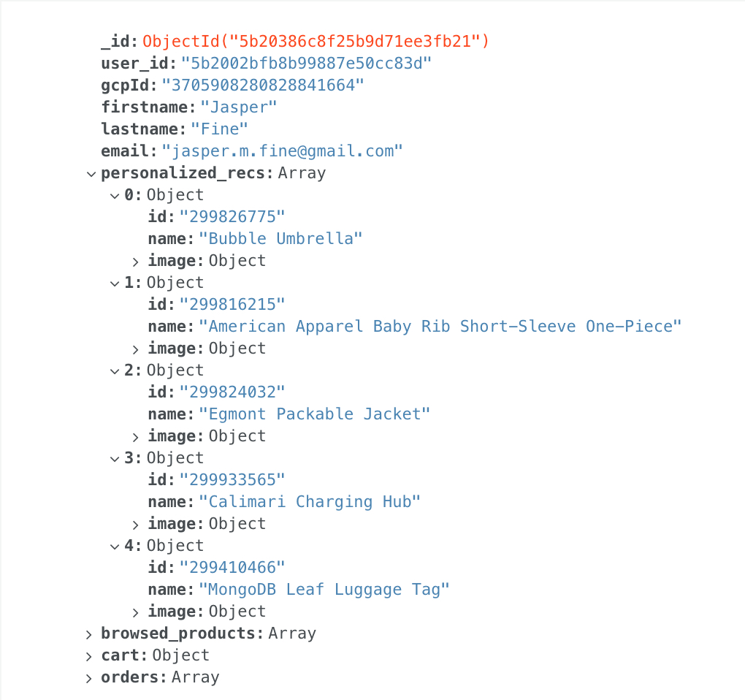Image resolution: width=745 pixels, height=700 pixels.
Task: Collapse recommendation object 4
Action: [x=114, y=547]
